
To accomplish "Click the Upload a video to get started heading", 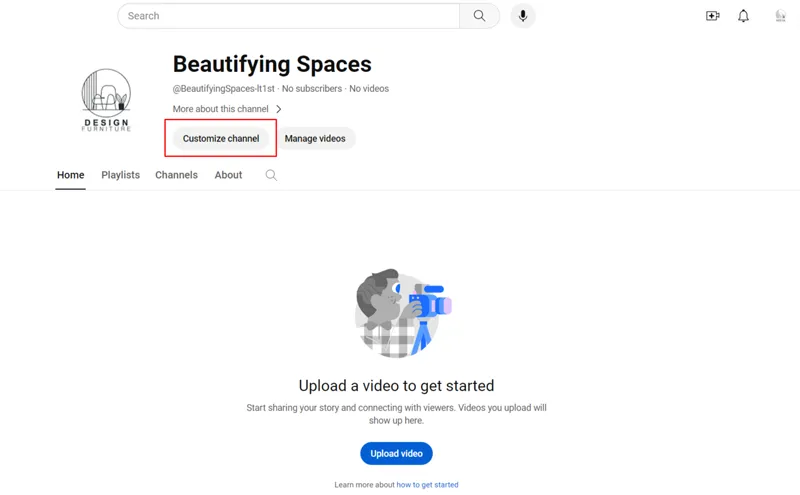I will [396, 385].
